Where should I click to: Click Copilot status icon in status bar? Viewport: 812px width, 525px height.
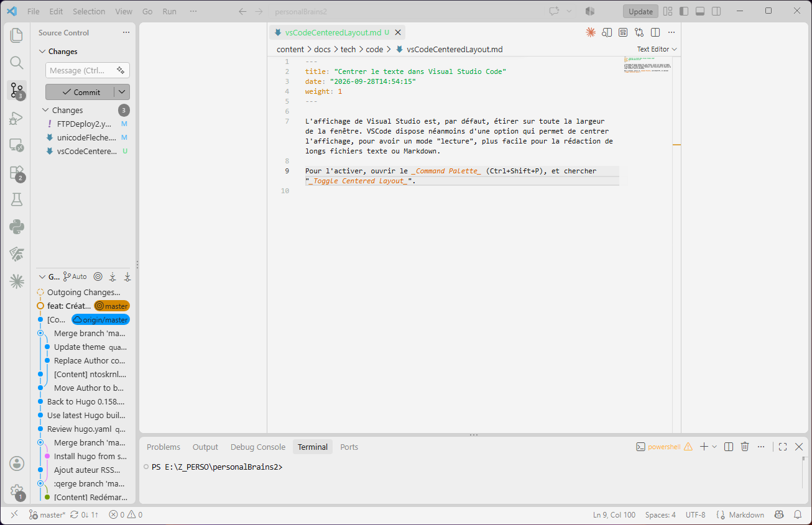(x=778, y=514)
